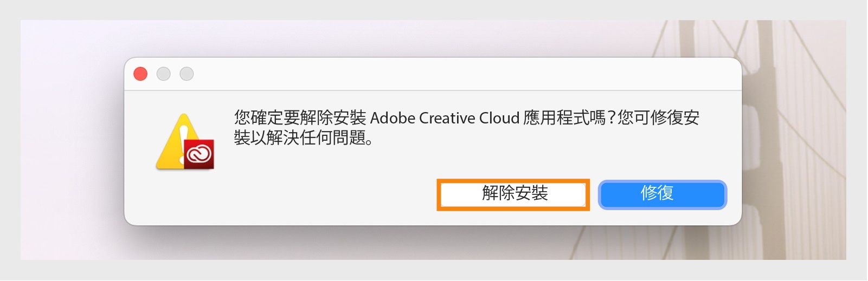Click the 應用程式嗎 text in message
The height and width of the screenshot is (281, 868).
pos(564,118)
